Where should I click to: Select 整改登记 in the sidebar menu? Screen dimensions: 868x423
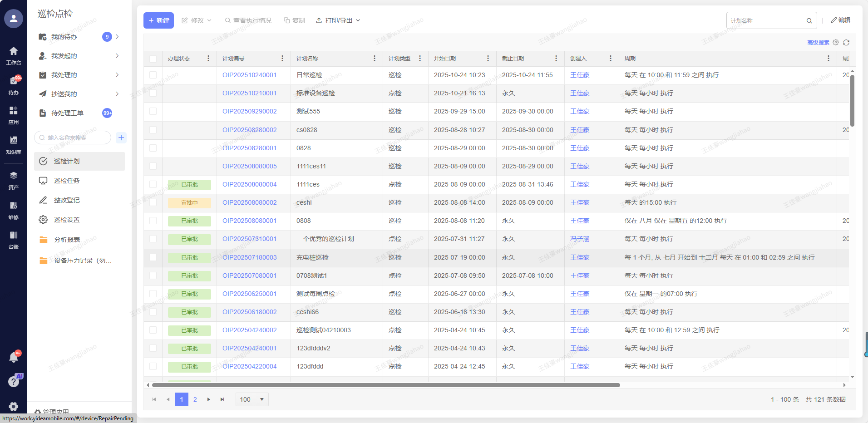point(67,200)
